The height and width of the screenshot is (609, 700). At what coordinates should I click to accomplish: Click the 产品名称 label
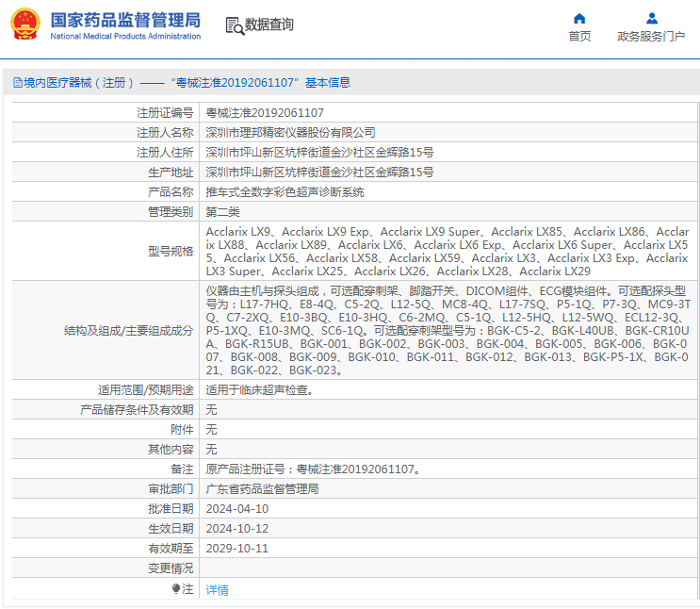click(x=171, y=191)
